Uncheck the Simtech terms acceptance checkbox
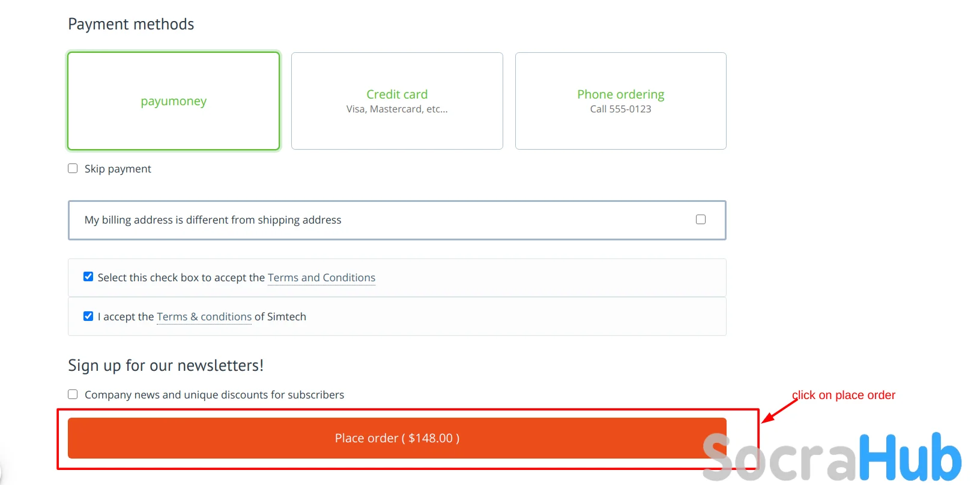The width and height of the screenshot is (980, 485). tap(88, 316)
